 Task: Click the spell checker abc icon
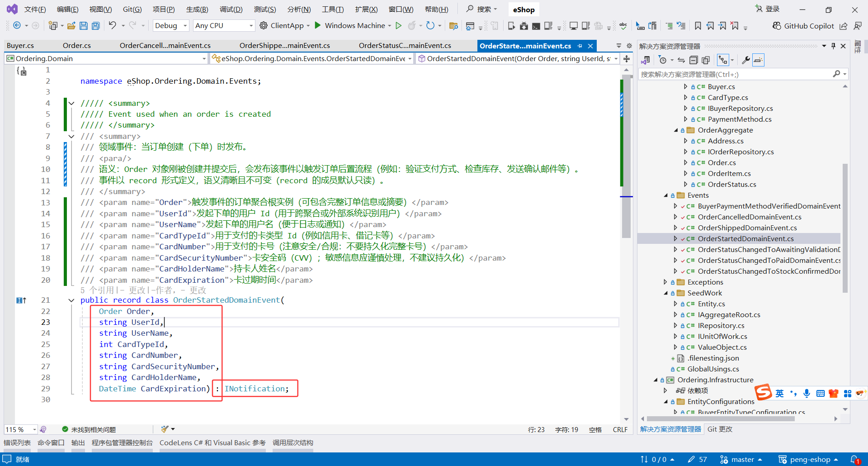click(623, 26)
